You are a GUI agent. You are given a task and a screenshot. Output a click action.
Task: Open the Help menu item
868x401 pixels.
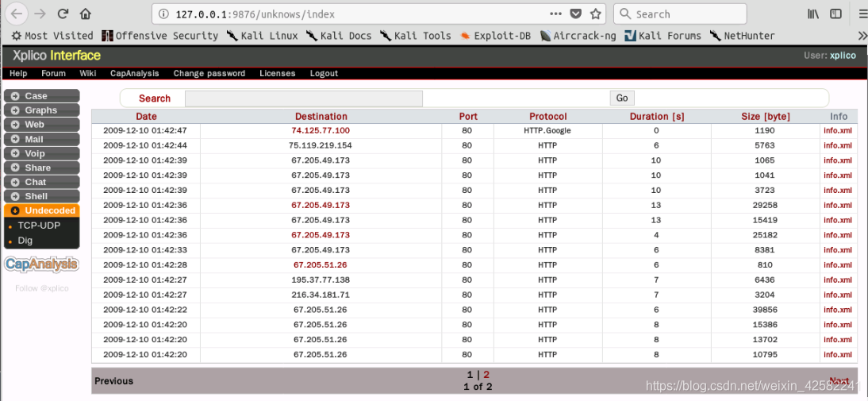18,73
